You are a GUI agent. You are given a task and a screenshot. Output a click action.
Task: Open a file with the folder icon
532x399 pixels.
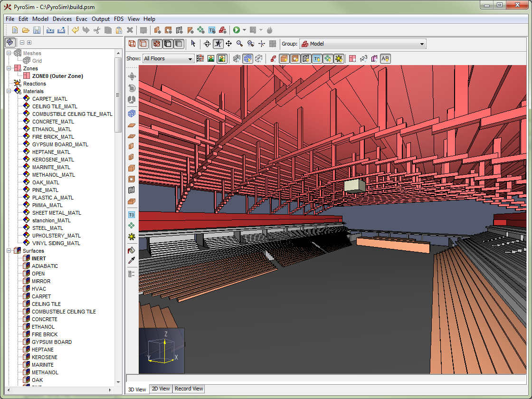point(26,30)
